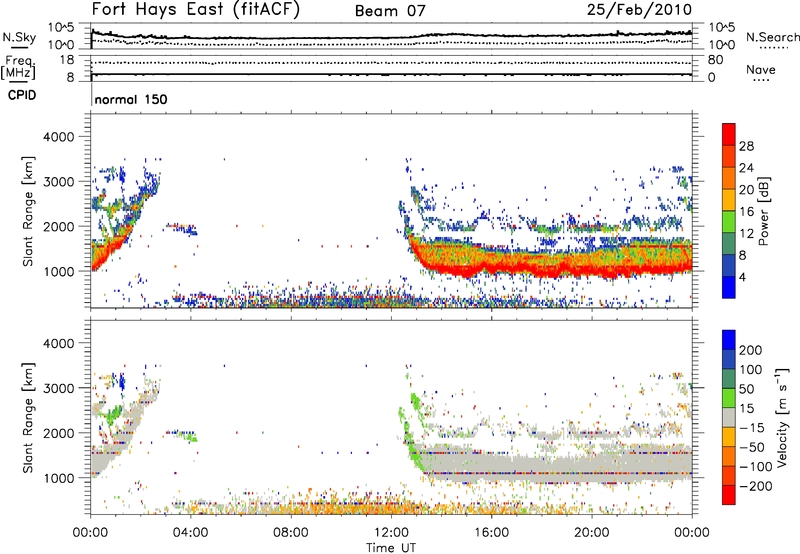The height and width of the screenshot is (554, 800).
Task: Click the 'Velocity [m s⁻¹]' color bar label
Action: coord(782,417)
